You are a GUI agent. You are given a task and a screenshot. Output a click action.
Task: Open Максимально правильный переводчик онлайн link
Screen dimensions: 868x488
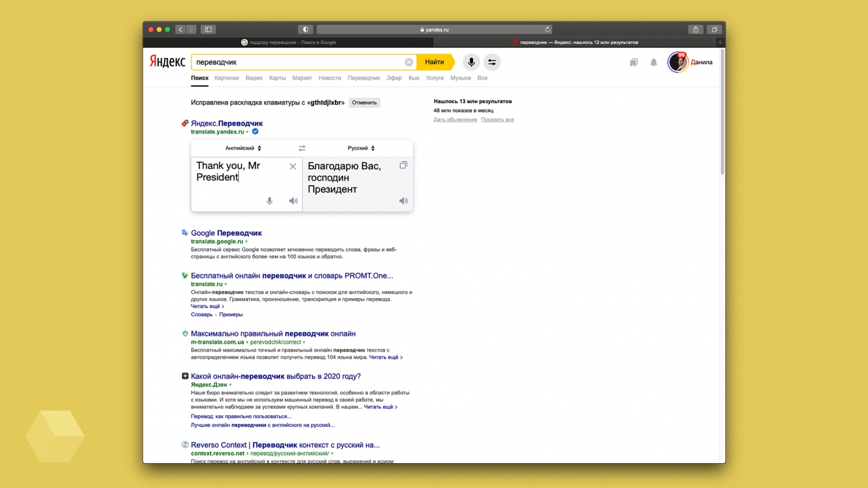tap(273, 334)
